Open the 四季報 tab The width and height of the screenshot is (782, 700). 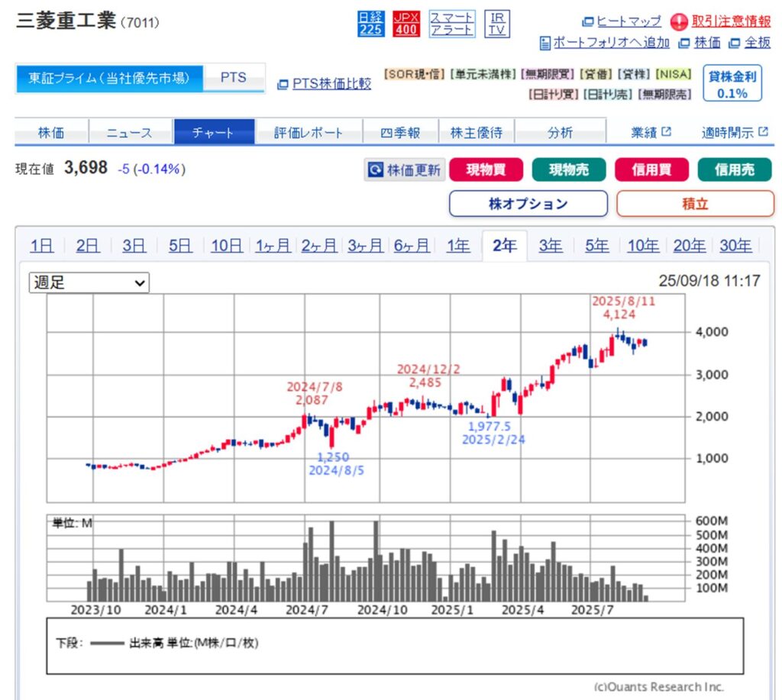click(400, 133)
